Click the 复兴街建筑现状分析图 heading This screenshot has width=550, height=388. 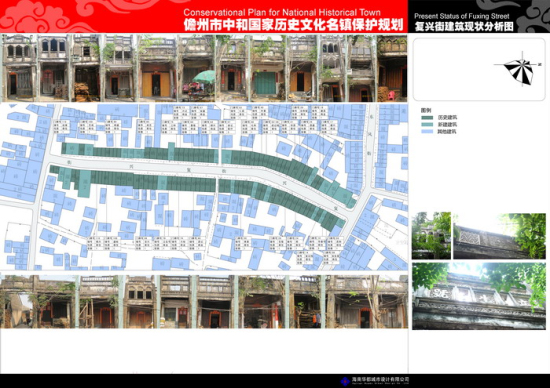click(x=464, y=26)
